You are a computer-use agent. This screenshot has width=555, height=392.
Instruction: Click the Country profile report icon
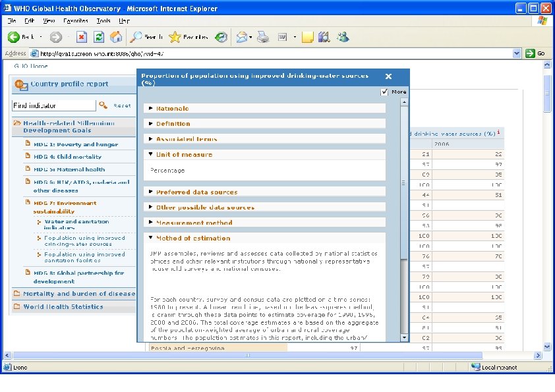click(21, 85)
